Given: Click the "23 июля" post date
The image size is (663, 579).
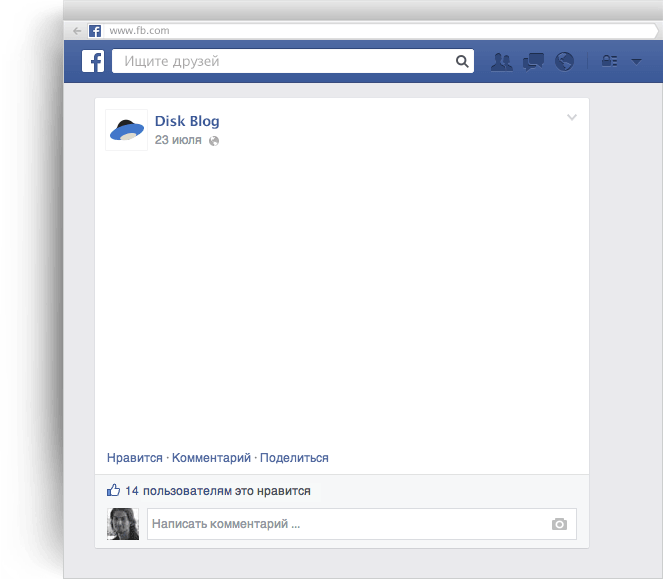Looking at the screenshot, I should [x=178, y=140].
